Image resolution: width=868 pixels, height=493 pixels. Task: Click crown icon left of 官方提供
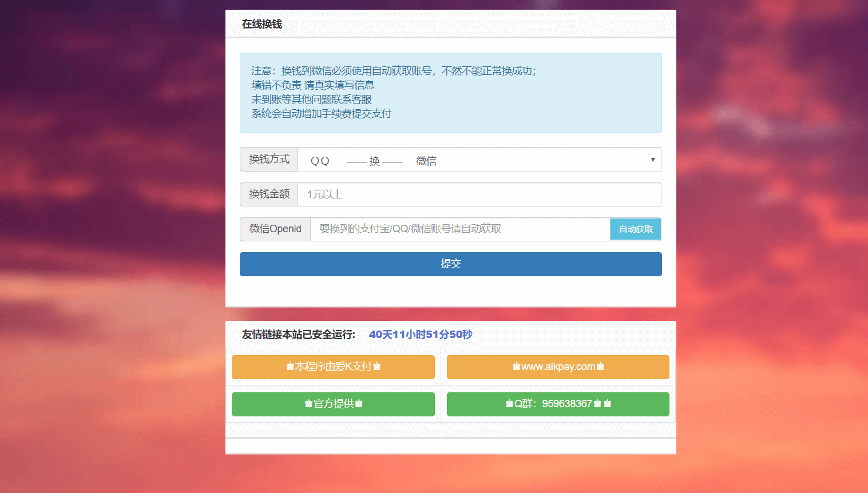point(308,404)
